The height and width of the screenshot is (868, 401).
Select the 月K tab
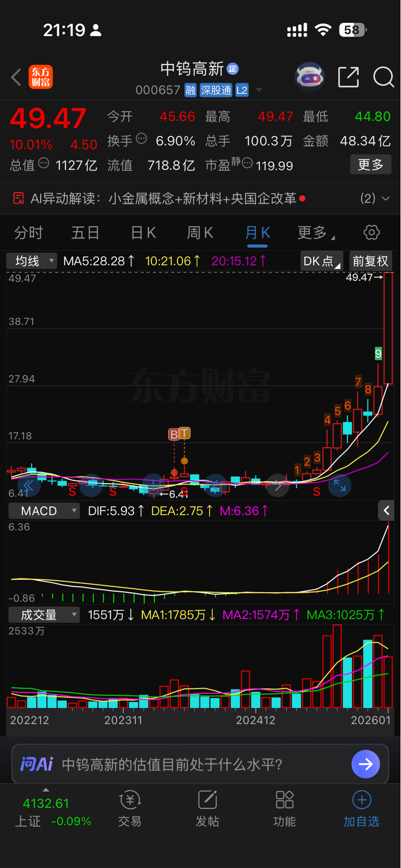tap(258, 233)
